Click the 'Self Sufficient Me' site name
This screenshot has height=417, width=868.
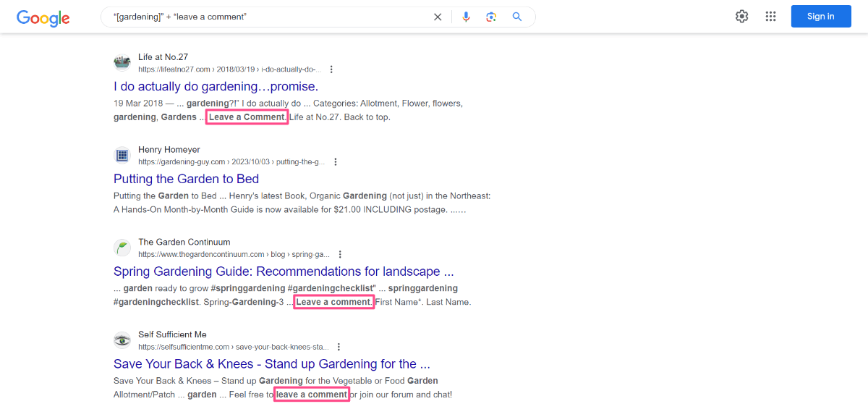pos(172,334)
